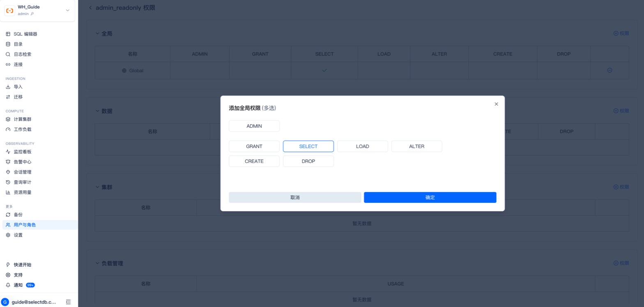Click the 快速开始 lightning icon
Viewport: 644px width, 307px height.
(x=8, y=265)
